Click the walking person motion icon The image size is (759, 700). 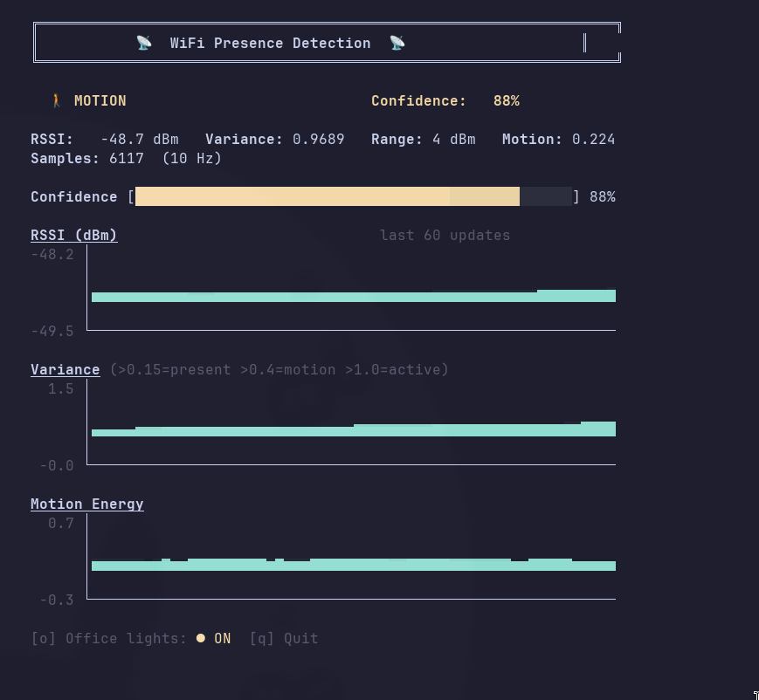click(x=56, y=100)
